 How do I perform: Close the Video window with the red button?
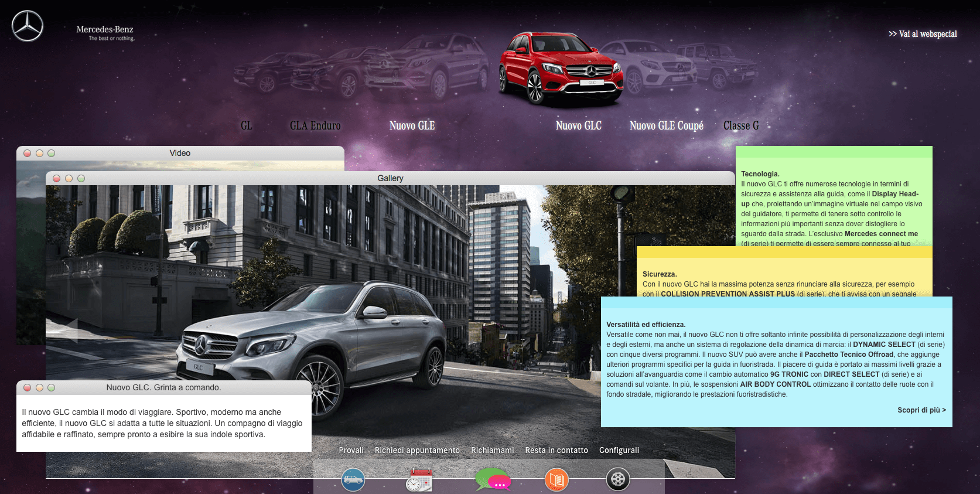28,154
